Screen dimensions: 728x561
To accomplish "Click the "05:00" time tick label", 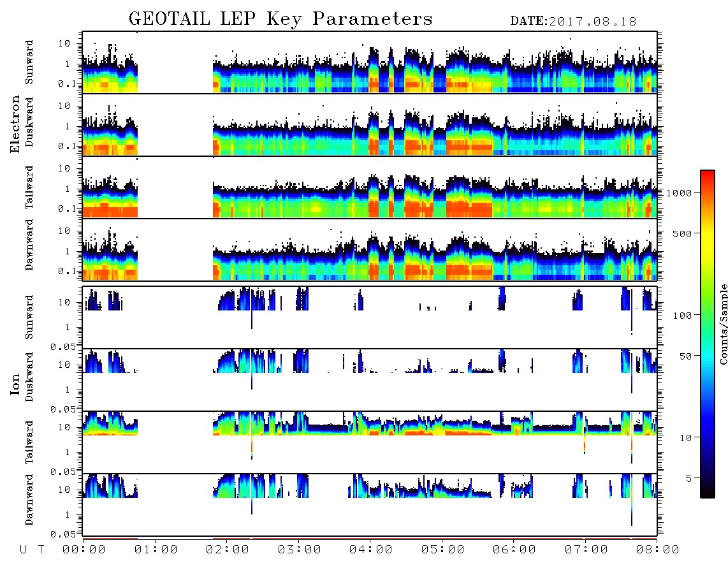I will pos(443,550).
